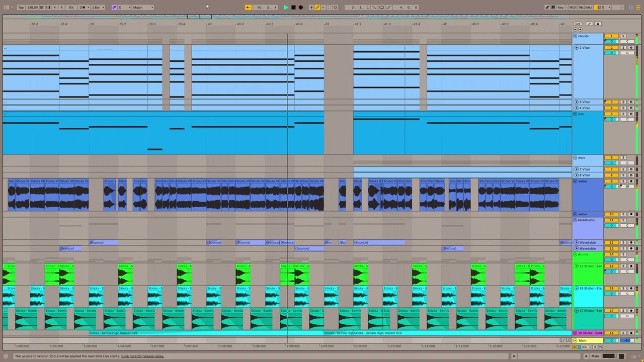
Task: Toggle the scale mode icon
Action: [114, 8]
